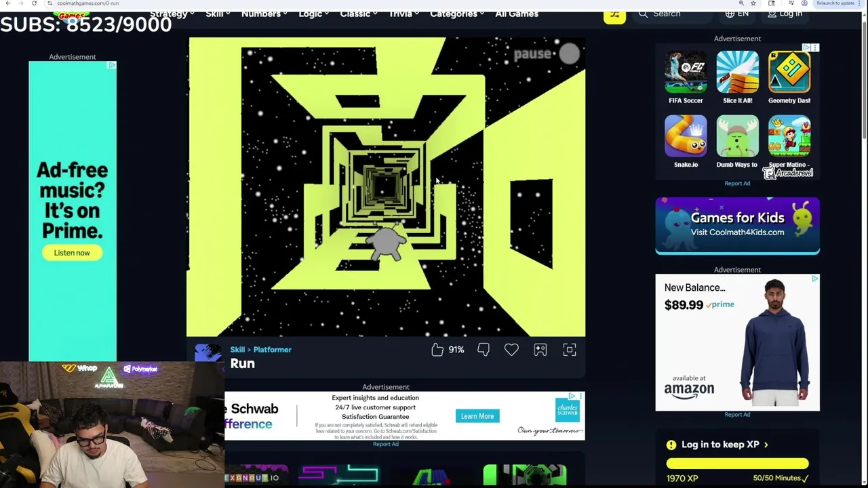The height and width of the screenshot is (488, 868).
Task: Click the game controller plus icon
Action: [540, 349]
